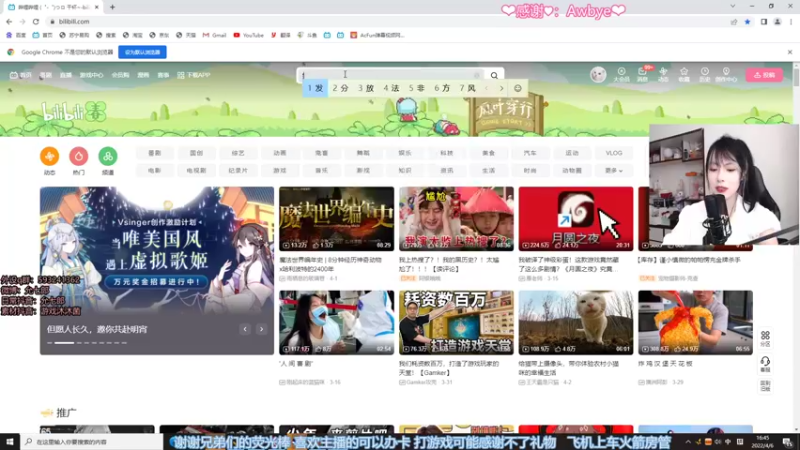Open the 月圆之夜 video thumbnail
The image size is (800, 450).
[576, 218]
